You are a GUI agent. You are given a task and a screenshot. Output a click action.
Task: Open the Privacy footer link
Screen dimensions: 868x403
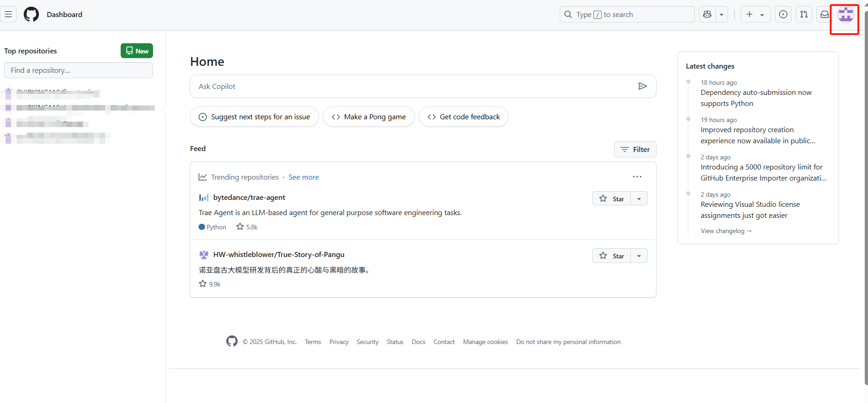pyautogui.click(x=339, y=342)
